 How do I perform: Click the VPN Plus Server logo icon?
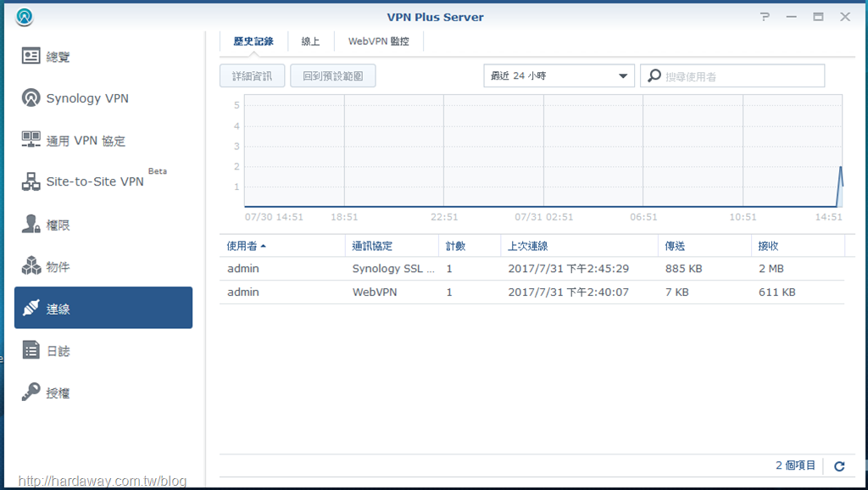pyautogui.click(x=25, y=17)
